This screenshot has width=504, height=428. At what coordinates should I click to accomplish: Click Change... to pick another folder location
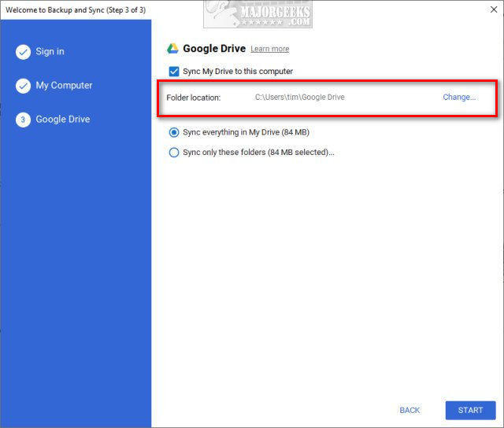click(459, 98)
